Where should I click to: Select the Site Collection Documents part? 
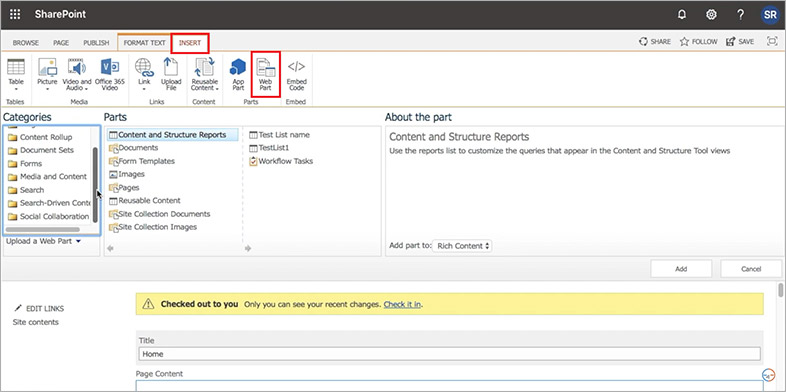pyautogui.click(x=159, y=214)
